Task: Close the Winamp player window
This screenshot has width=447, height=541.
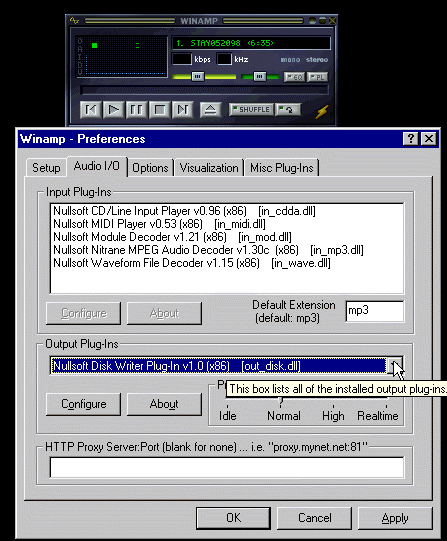Action: tap(332, 21)
